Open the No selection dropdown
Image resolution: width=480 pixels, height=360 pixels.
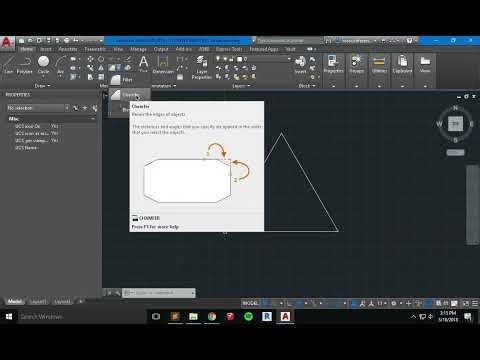pyautogui.click(x=38, y=108)
